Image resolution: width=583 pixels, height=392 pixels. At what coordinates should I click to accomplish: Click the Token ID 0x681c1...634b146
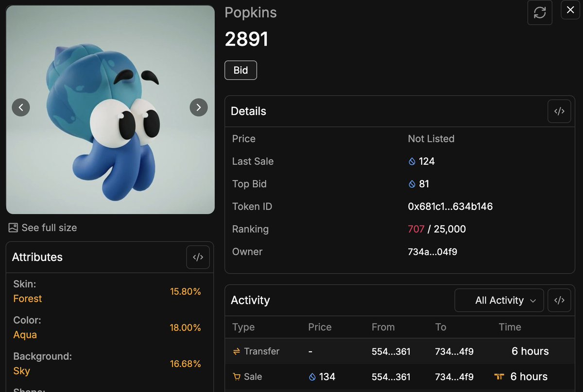pyautogui.click(x=450, y=206)
